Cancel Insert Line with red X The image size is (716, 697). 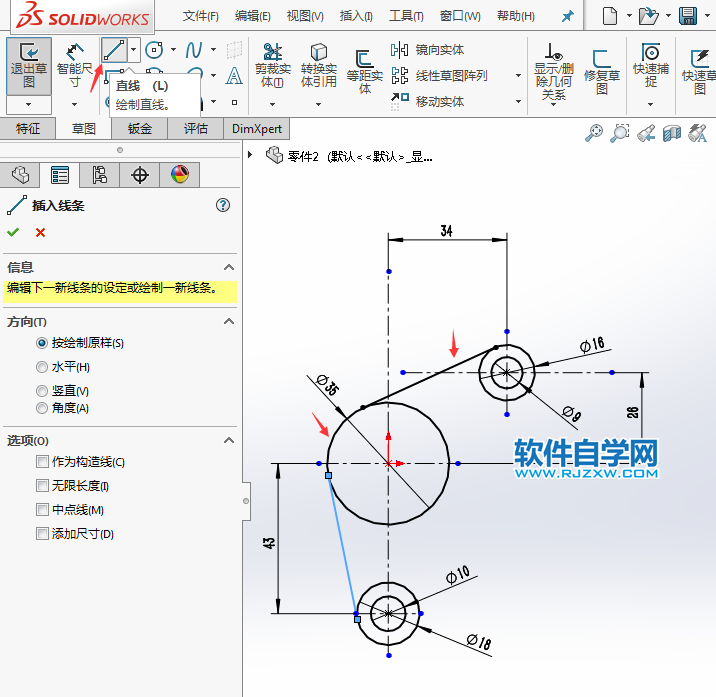pyautogui.click(x=40, y=232)
